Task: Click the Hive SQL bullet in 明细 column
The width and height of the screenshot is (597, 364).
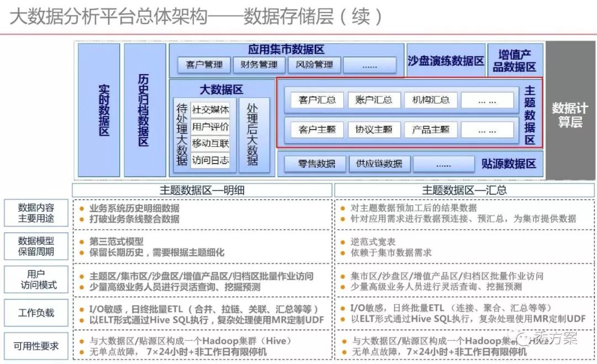Action: [207, 320]
